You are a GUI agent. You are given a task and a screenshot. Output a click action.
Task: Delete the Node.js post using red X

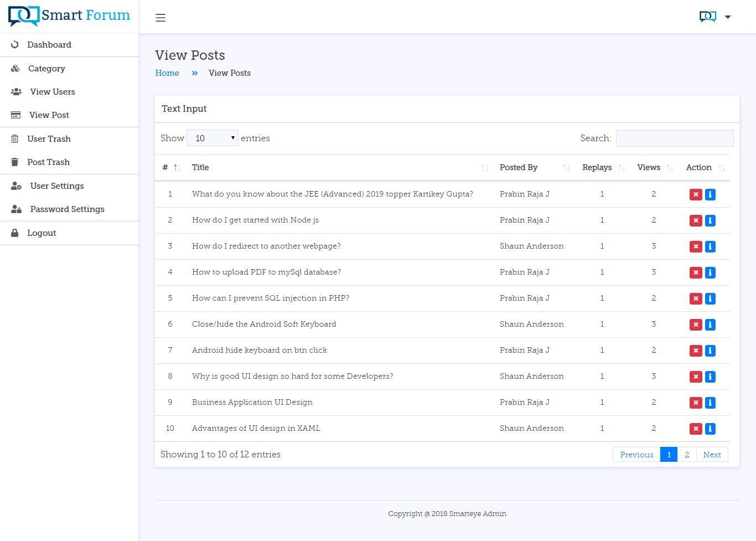coord(696,220)
